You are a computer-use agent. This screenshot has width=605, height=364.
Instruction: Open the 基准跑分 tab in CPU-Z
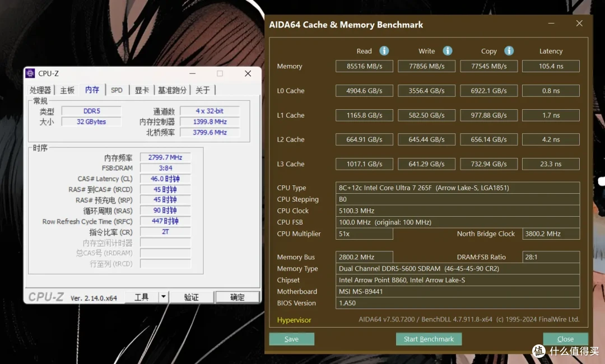tap(172, 90)
